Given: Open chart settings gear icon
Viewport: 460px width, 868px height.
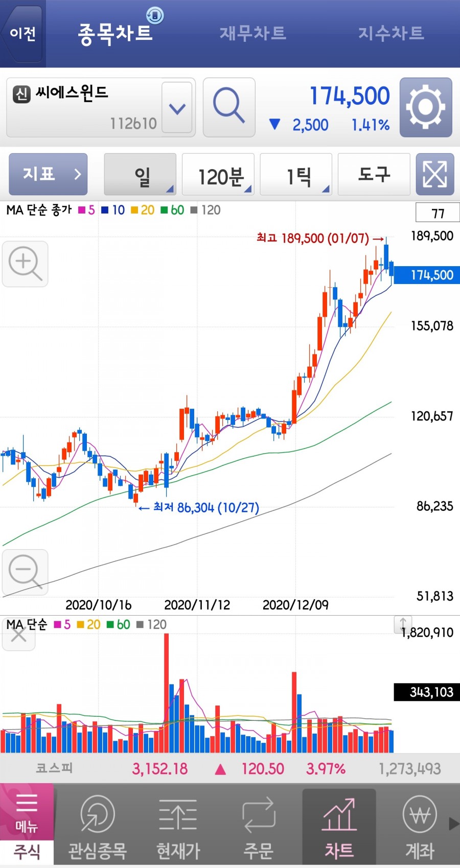Looking at the screenshot, I should tap(426, 107).
